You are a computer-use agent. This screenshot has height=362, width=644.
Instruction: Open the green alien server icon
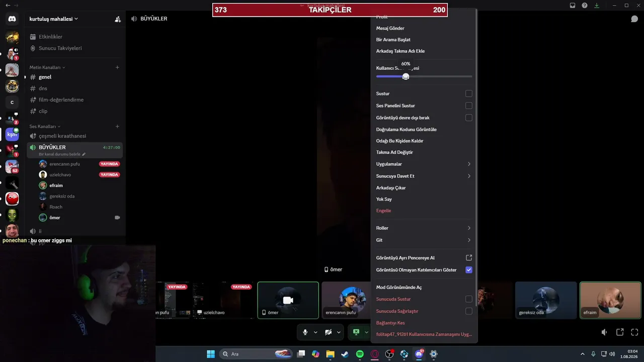coord(12,215)
